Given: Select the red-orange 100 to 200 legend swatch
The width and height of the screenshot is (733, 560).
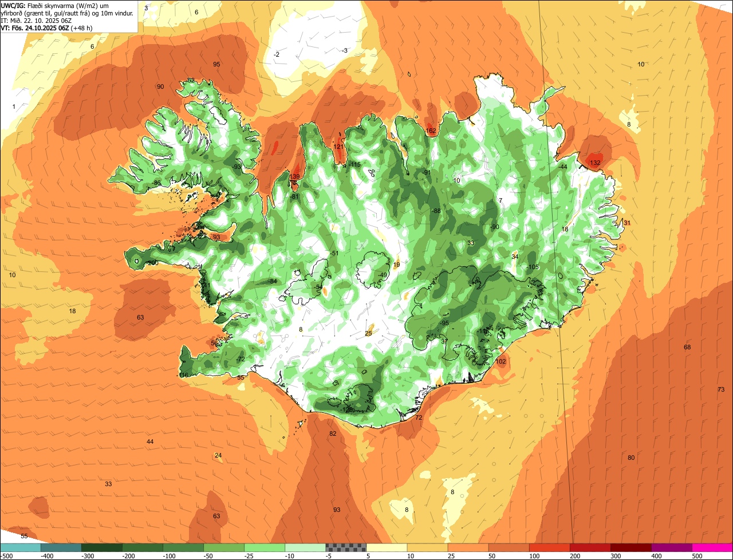Looking at the screenshot, I should tap(550, 547).
